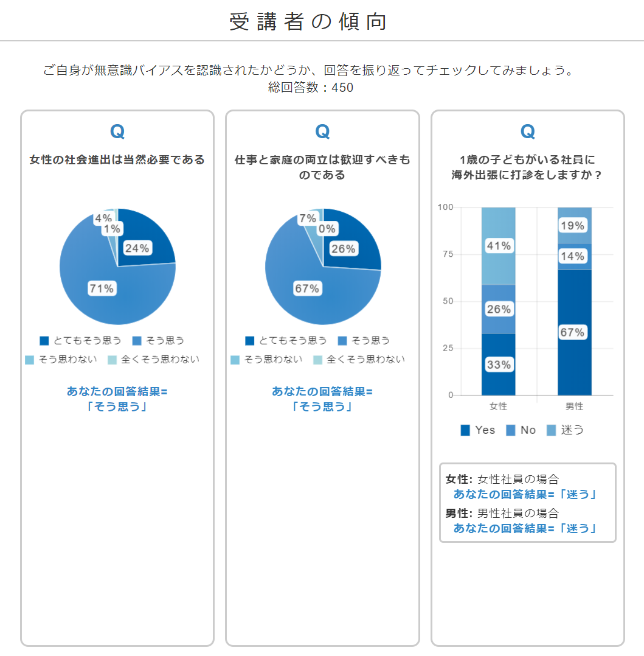Click 全くそう思わない legend swatch in first chart

coord(112,360)
